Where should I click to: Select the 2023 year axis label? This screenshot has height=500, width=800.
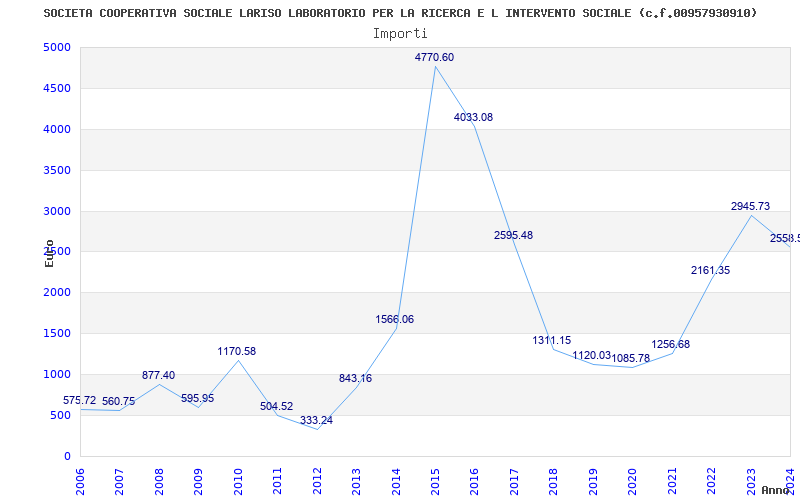pos(751,481)
